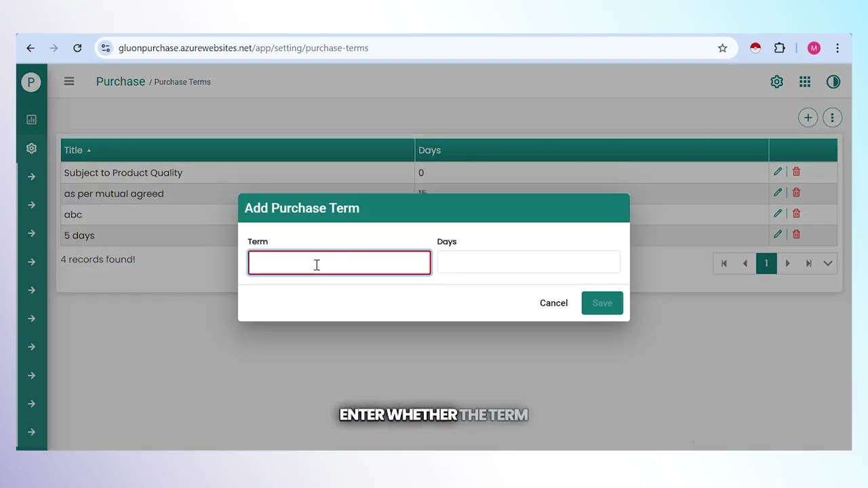Select the Subject to Product Quality cell
This screenshot has height=488, width=868.
237,172
